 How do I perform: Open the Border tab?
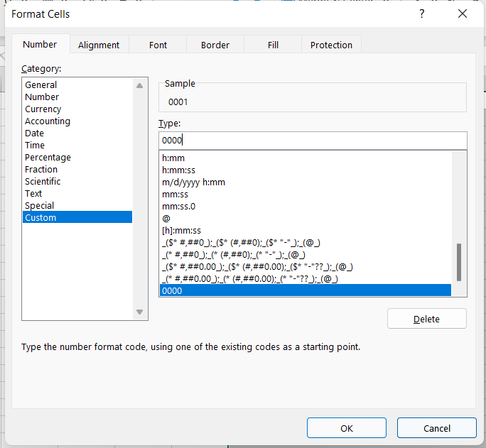click(x=215, y=45)
